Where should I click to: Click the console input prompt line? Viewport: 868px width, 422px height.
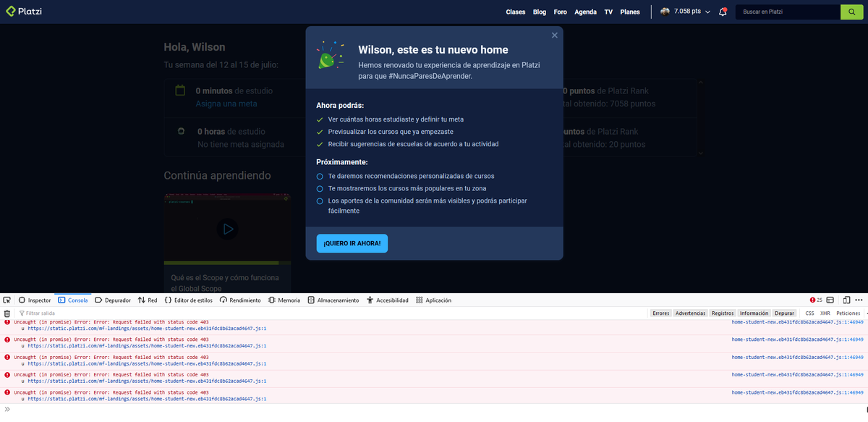point(434,409)
